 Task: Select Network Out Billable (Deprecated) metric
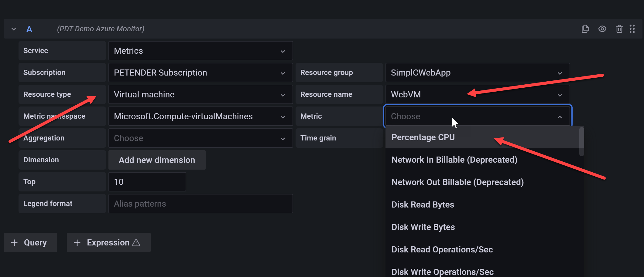[482, 182]
